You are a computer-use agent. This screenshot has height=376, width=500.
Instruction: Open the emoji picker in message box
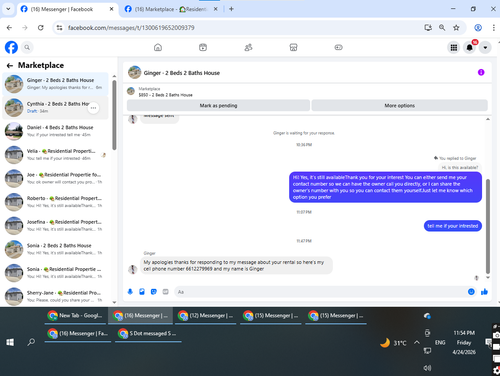point(471,292)
